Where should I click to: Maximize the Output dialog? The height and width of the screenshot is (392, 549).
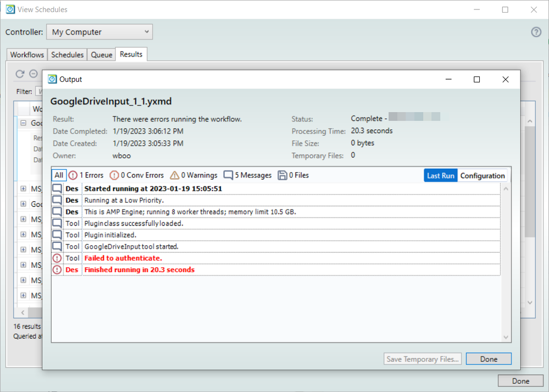click(x=476, y=80)
